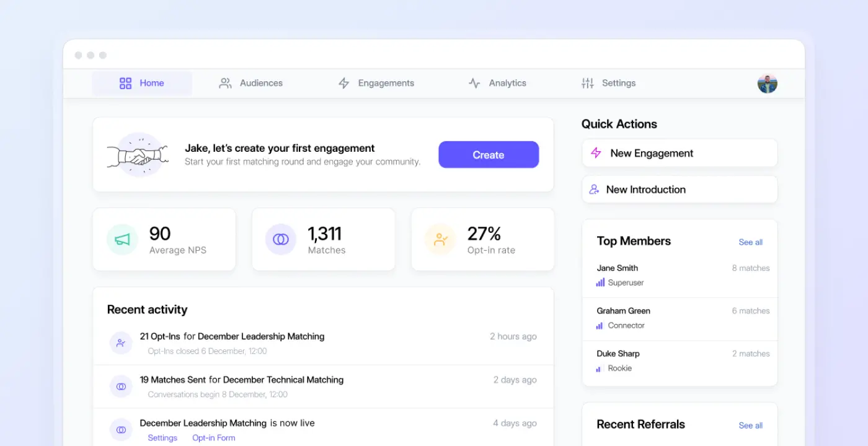Switch to the Home tab
The width and height of the screenshot is (868, 446).
142,83
